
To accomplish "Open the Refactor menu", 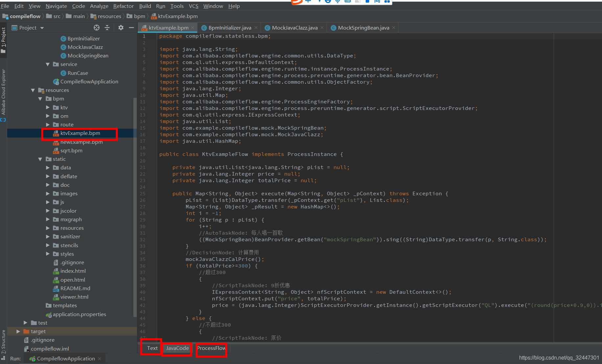I will tap(123, 6).
